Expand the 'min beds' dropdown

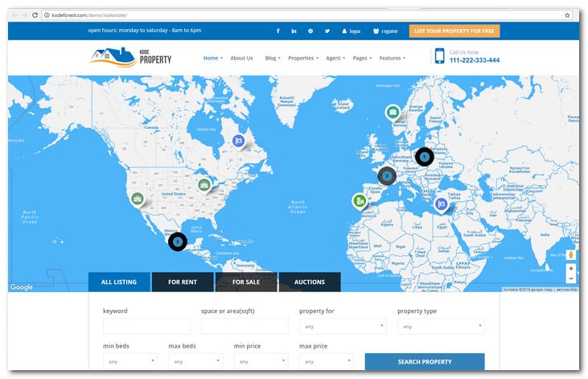tap(130, 361)
